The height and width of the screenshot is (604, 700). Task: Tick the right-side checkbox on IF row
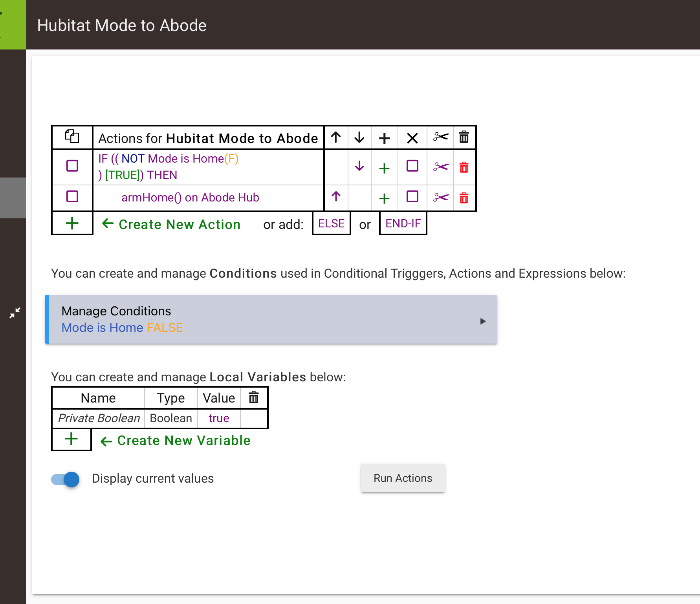412,166
